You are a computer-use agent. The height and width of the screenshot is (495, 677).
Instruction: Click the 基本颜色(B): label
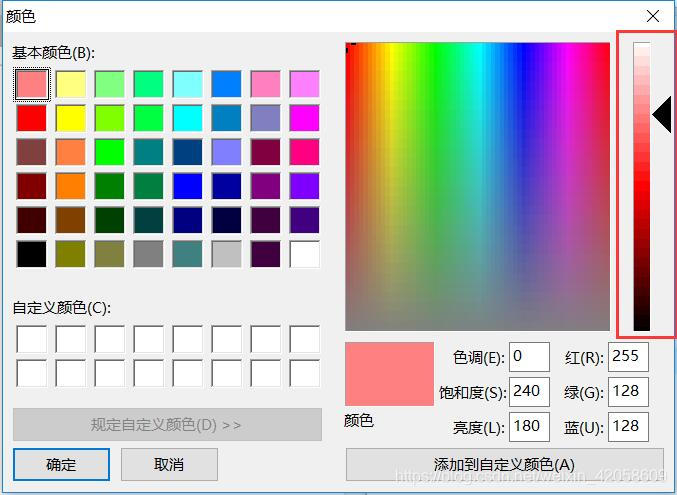click(x=54, y=53)
